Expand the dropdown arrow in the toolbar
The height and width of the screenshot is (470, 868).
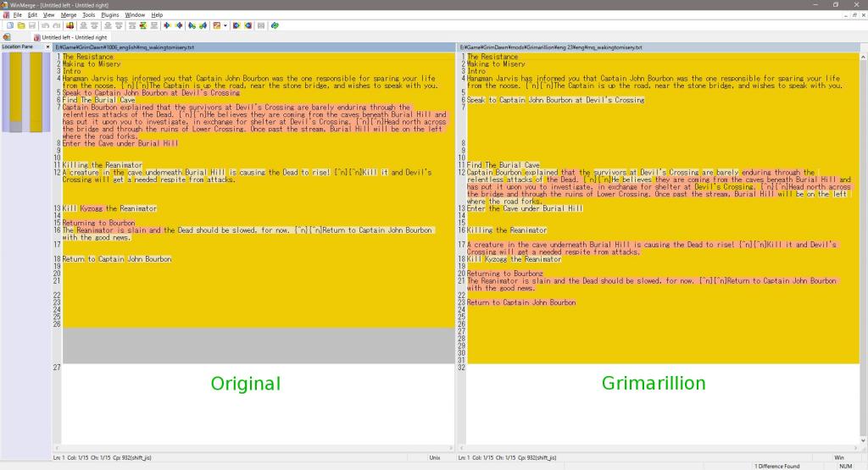[x=225, y=25]
